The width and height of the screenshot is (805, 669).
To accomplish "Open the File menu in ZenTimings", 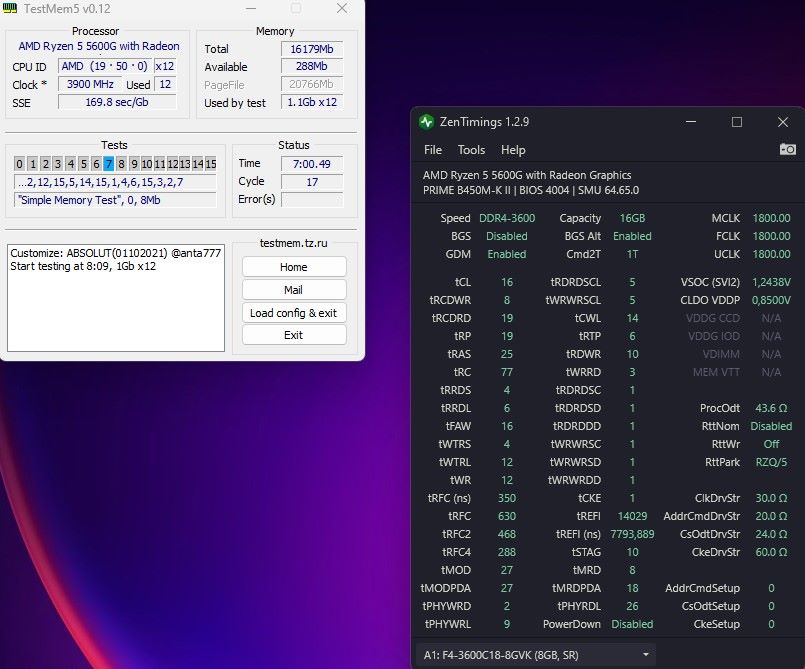I will (x=433, y=150).
